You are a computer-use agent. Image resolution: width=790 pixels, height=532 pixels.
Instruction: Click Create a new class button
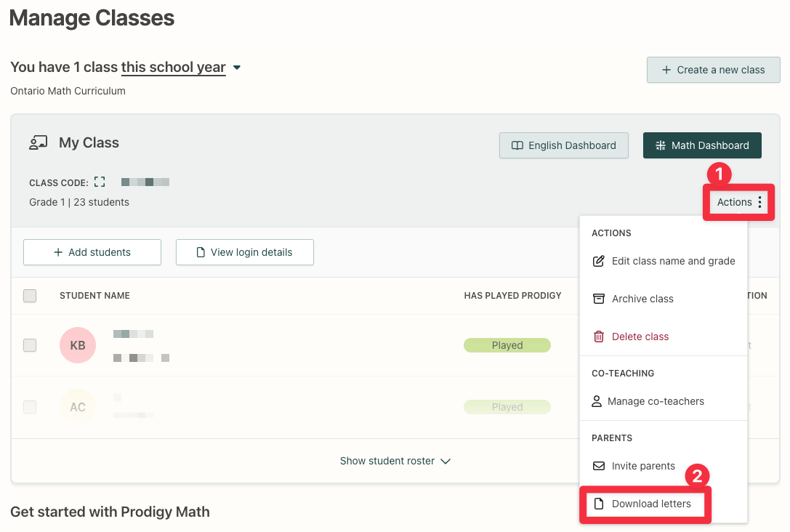pyautogui.click(x=713, y=70)
